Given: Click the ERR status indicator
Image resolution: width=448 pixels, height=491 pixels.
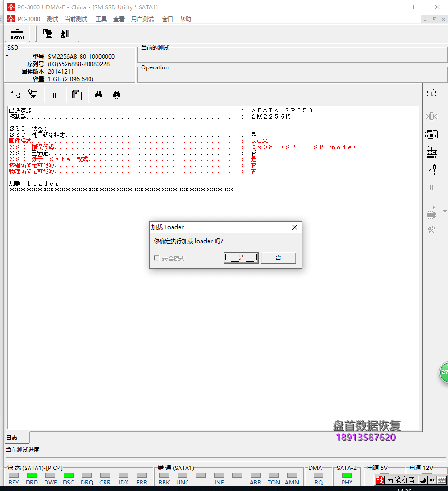Looking at the screenshot, I should click(x=142, y=476).
